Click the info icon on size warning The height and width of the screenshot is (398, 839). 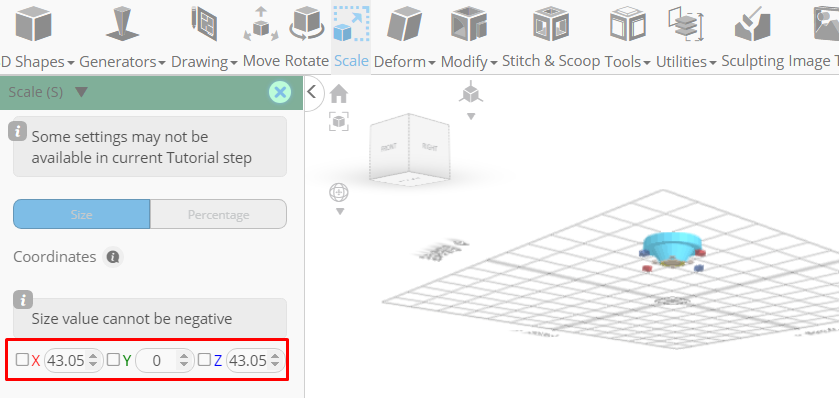tap(22, 301)
